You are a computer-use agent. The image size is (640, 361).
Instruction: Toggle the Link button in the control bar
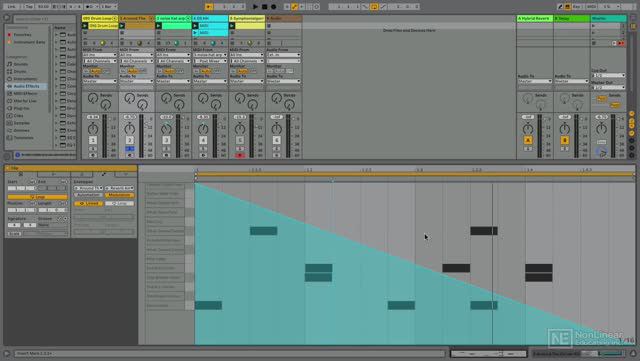(x=11, y=7)
